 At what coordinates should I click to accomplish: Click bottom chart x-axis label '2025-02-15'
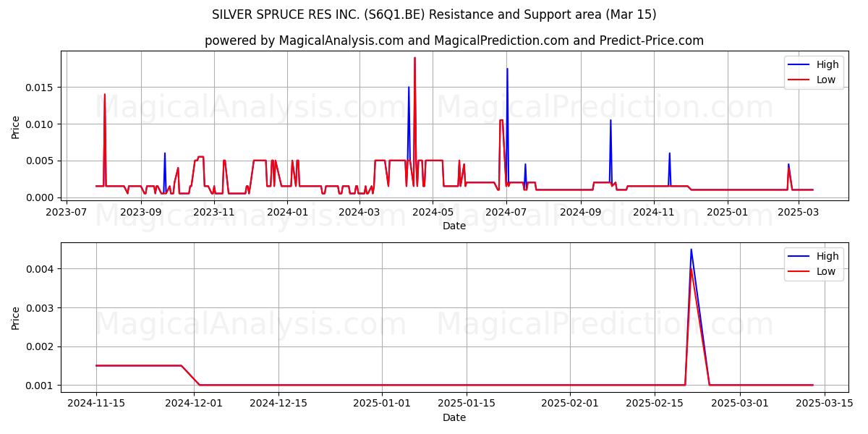655,404
